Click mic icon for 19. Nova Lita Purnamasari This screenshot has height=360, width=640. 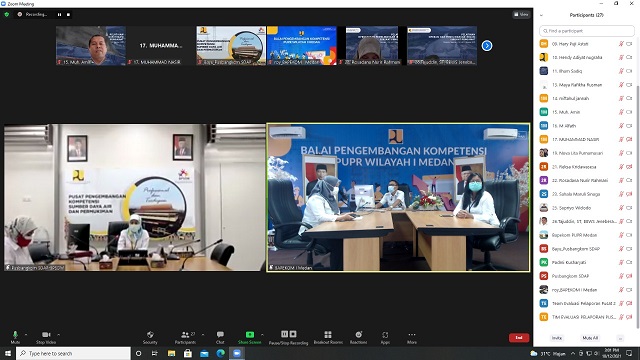(x=621, y=153)
